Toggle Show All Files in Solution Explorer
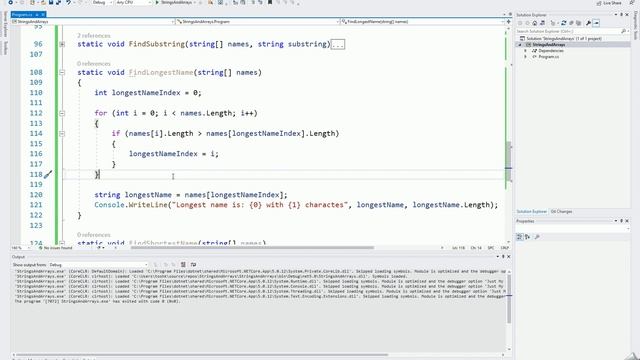 pyautogui.click(x=578, y=23)
